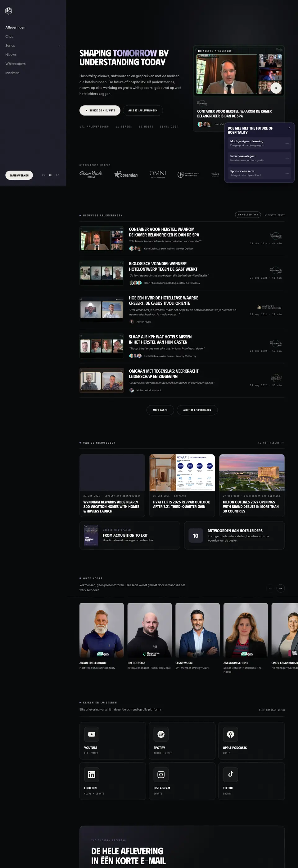Open host Cesar Wurm photo
Screen dimensions: 298x868
197,630
